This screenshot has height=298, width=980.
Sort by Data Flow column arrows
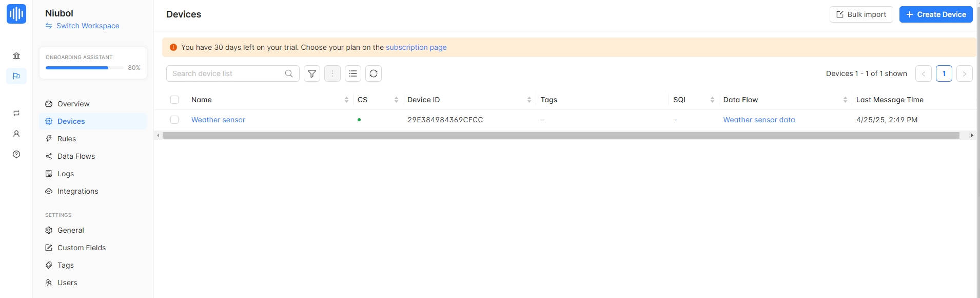(x=845, y=100)
